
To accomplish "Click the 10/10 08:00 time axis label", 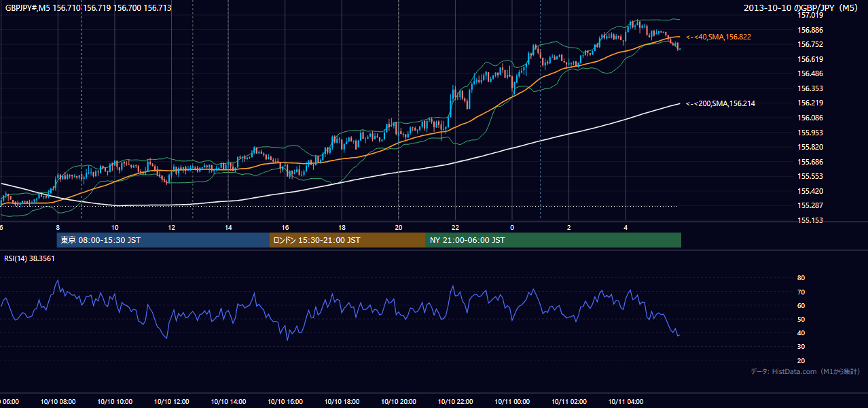I will (x=58, y=402).
